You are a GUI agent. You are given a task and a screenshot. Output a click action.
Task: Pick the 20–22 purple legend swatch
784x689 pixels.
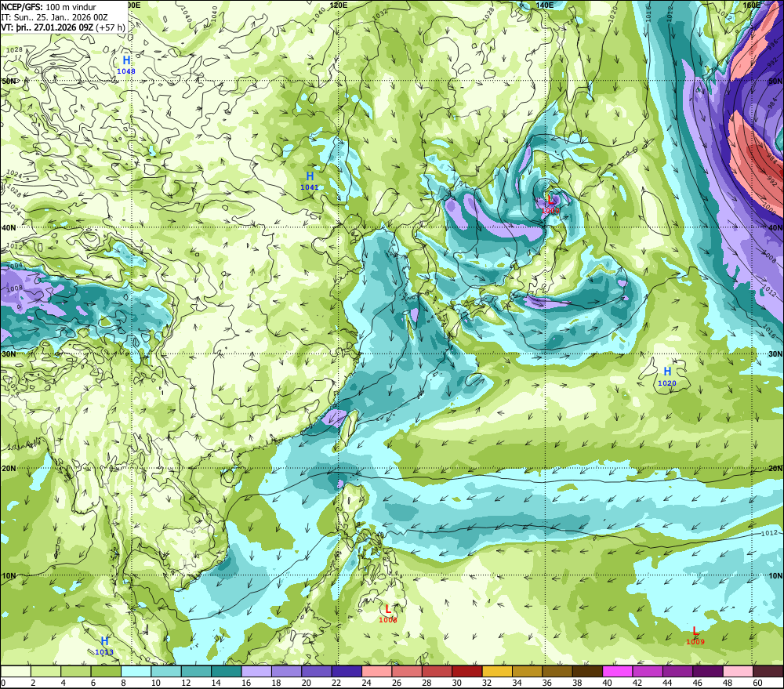(x=317, y=671)
